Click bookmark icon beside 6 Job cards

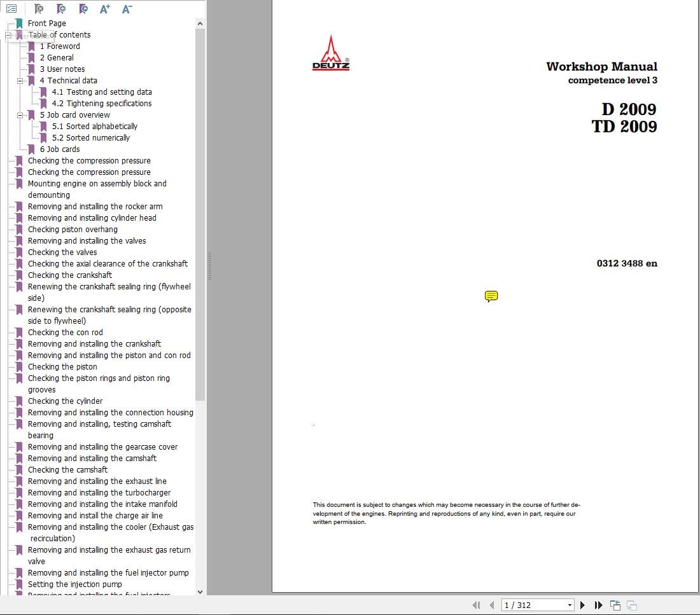pos(31,149)
